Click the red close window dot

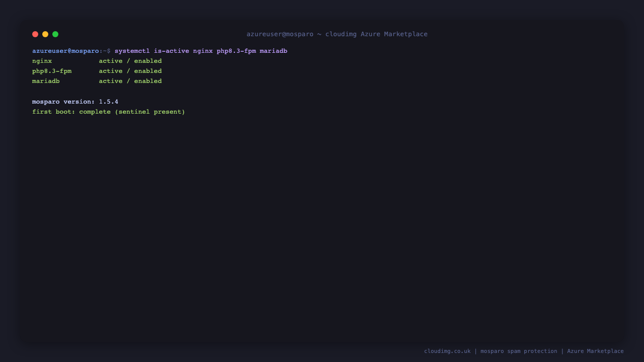pyautogui.click(x=35, y=34)
